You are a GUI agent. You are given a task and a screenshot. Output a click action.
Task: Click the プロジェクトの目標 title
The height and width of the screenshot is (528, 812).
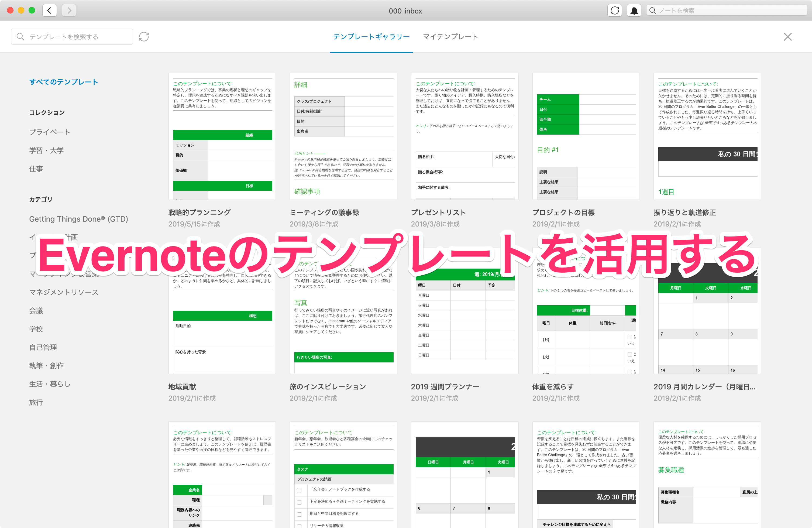(563, 212)
